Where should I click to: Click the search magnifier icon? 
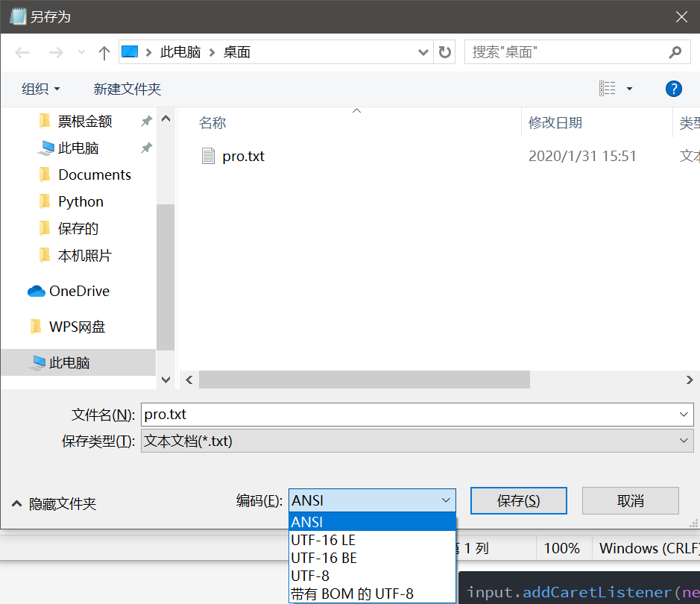coord(675,52)
